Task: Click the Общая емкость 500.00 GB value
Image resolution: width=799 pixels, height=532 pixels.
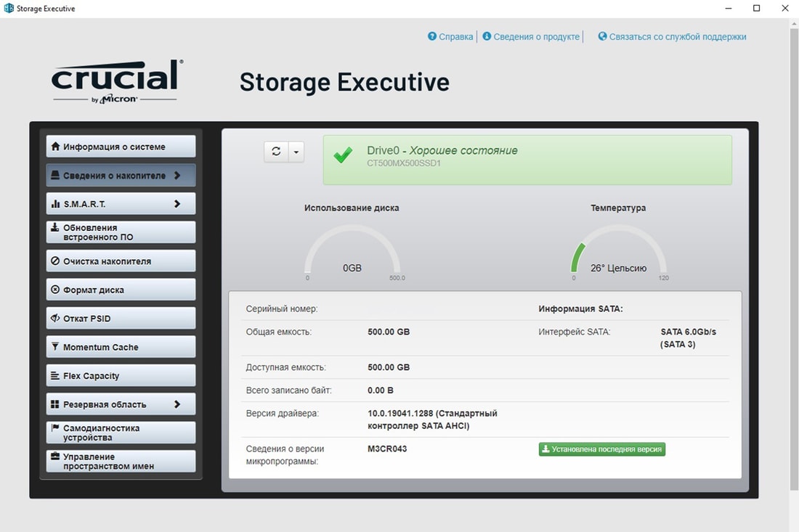Action: click(389, 332)
